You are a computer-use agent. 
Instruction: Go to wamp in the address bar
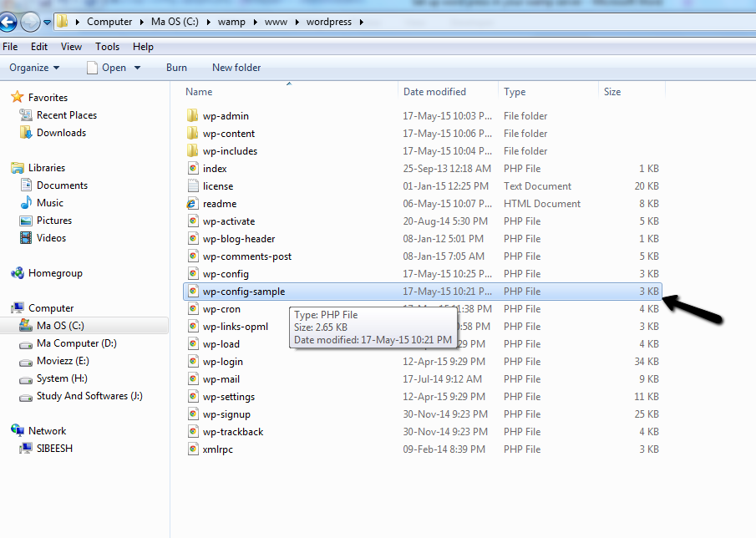pyautogui.click(x=231, y=22)
